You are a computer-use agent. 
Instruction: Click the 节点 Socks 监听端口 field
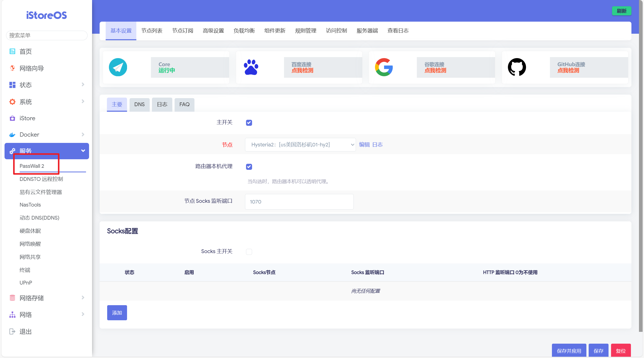coord(299,202)
